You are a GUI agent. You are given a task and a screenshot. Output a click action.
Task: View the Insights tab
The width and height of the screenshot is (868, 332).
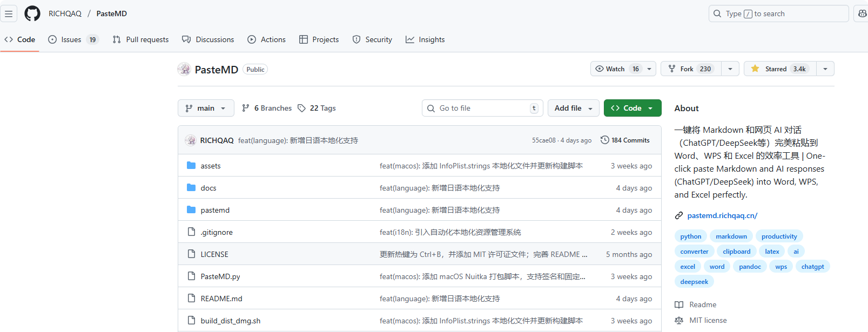point(425,39)
